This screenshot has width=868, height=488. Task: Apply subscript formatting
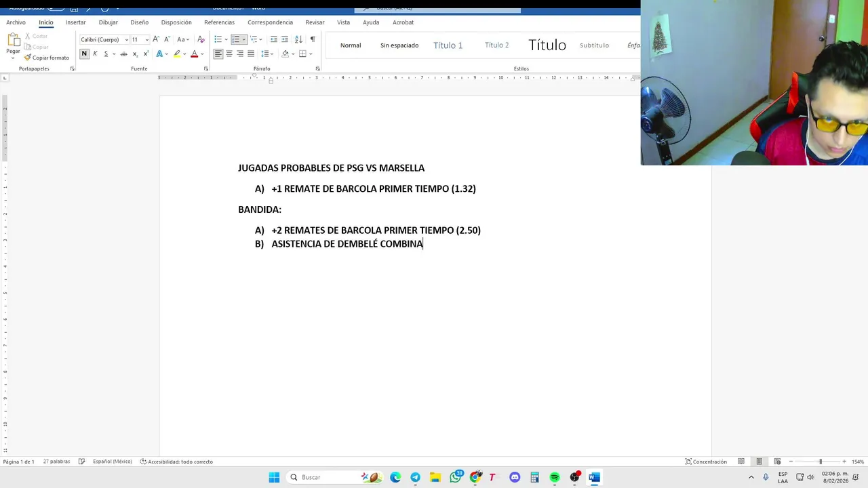(135, 54)
